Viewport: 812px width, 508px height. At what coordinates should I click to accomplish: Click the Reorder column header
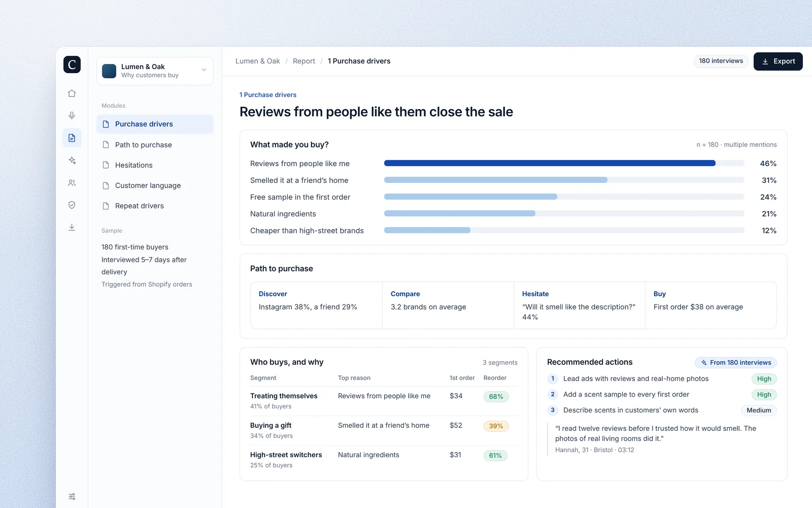[495, 378]
